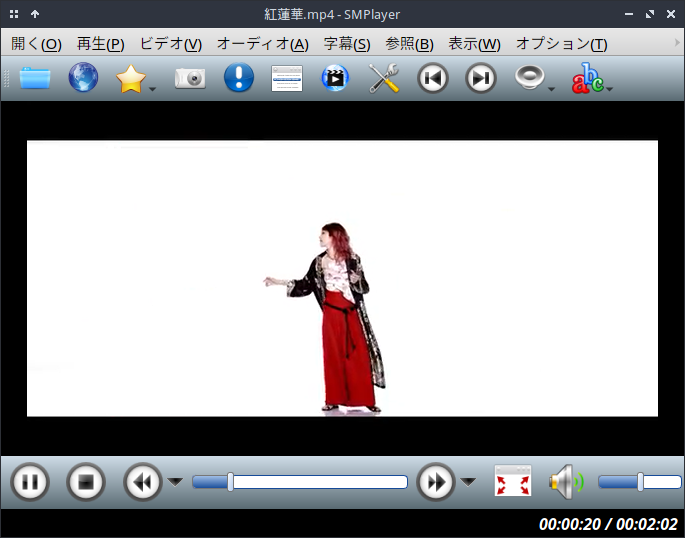
Task: Open the ビデオ(V) menu
Action: [171, 44]
